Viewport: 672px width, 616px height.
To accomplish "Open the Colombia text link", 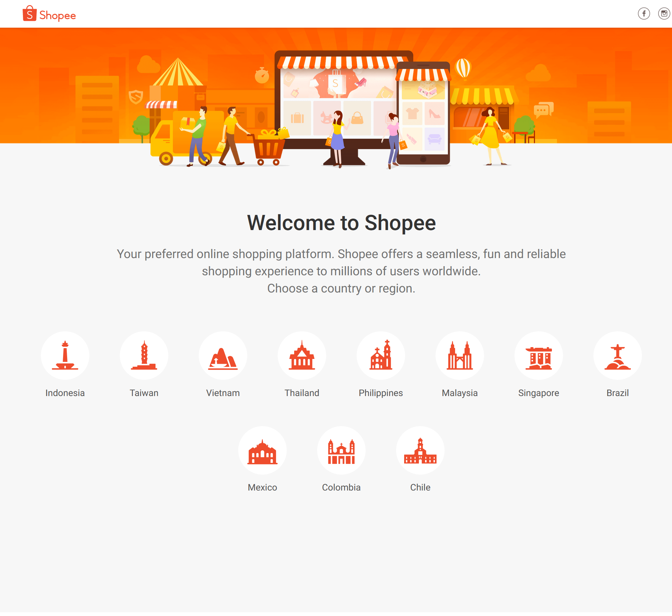I will click(341, 487).
